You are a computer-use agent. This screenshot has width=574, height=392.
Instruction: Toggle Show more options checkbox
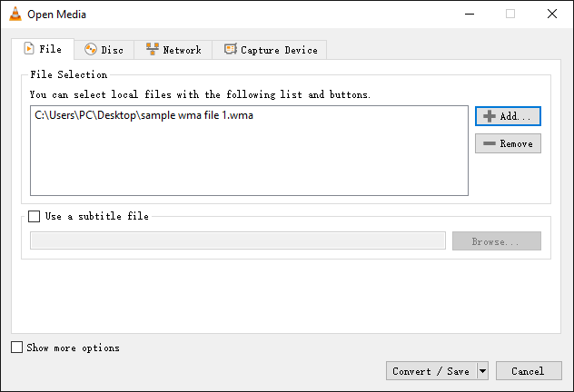[17, 348]
